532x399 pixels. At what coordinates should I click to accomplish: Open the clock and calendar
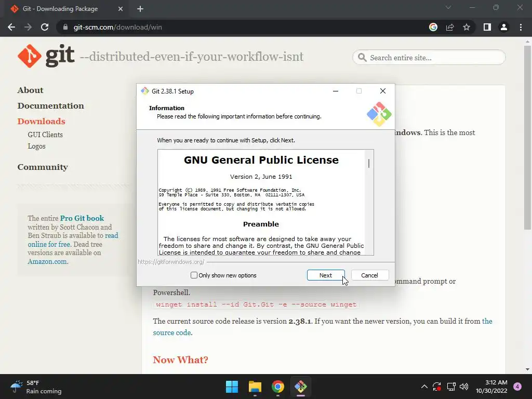(x=491, y=387)
